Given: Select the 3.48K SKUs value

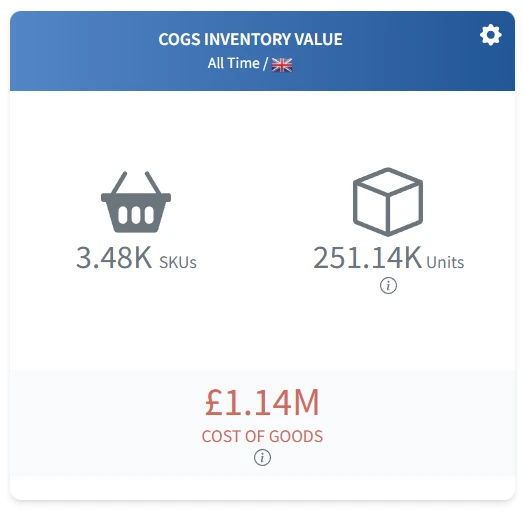Looking at the screenshot, I should coord(136,258).
